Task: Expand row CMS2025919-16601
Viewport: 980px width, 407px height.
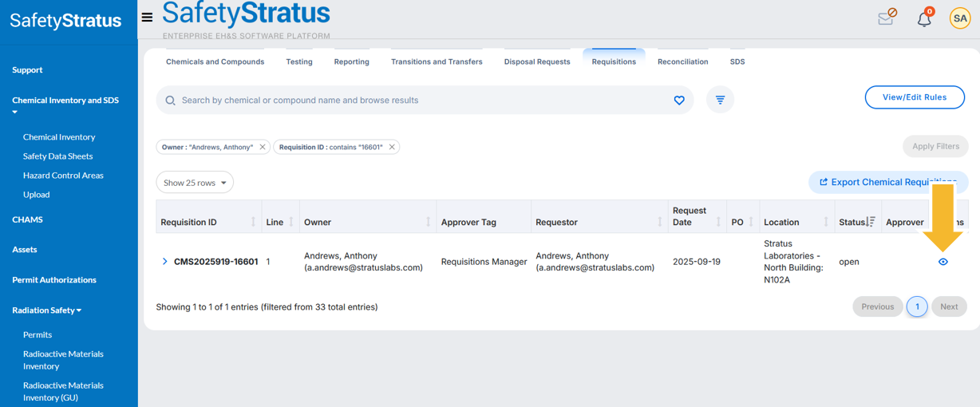Action: click(164, 262)
